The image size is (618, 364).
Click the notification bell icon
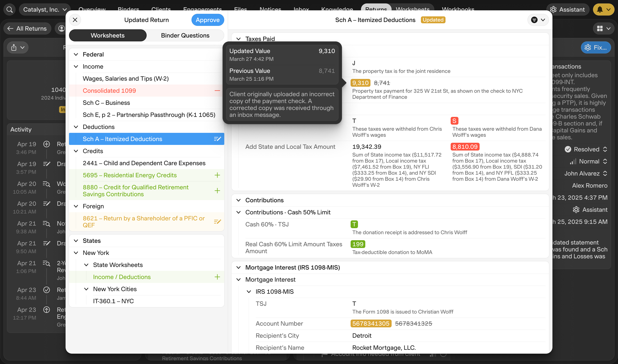600,9
